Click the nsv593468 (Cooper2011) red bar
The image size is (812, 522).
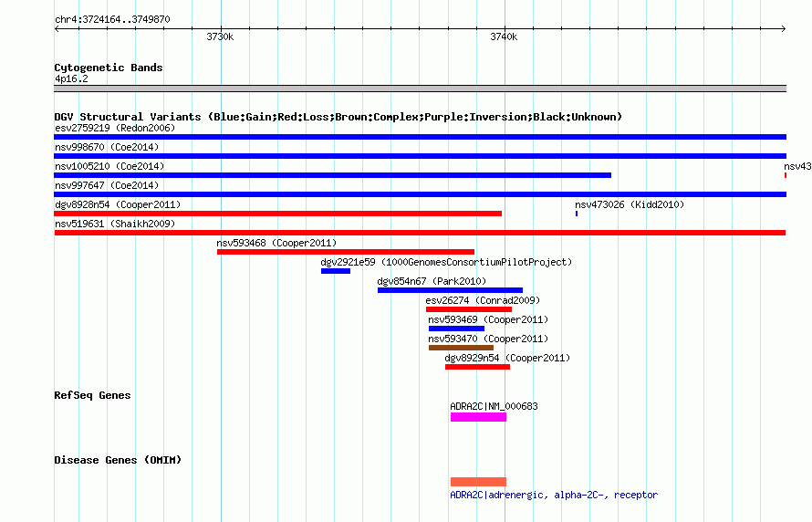point(346,252)
